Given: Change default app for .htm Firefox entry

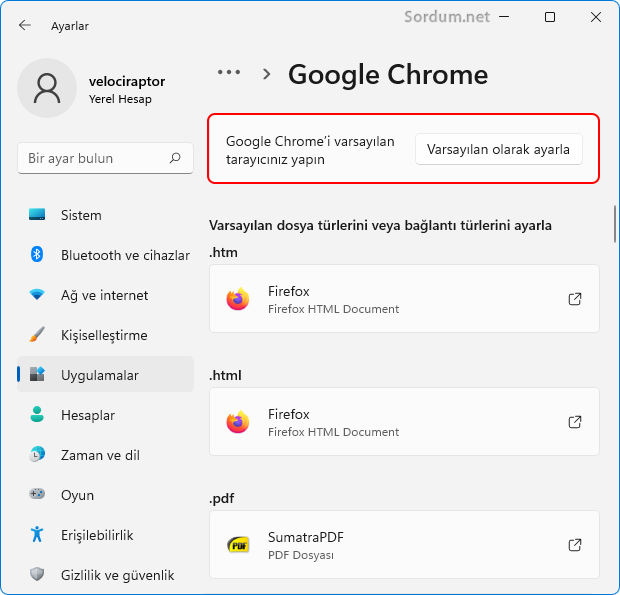Looking at the screenshot, I should [404, 299].
